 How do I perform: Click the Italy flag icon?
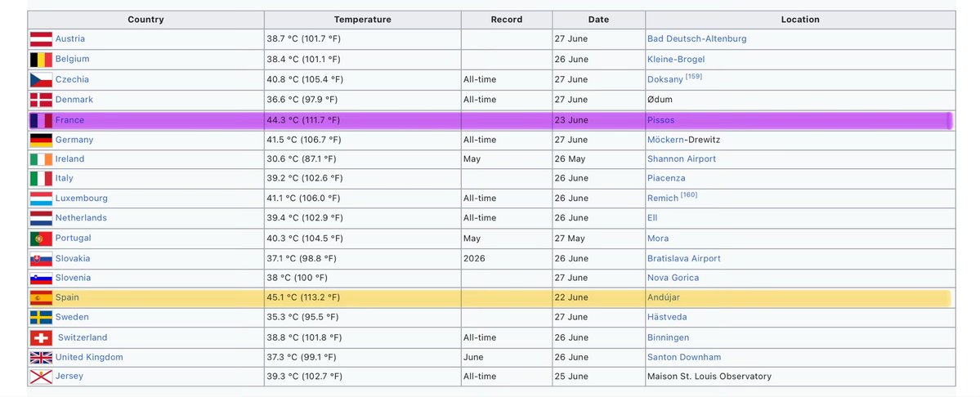pyautogui.click(x=41, y=179)
